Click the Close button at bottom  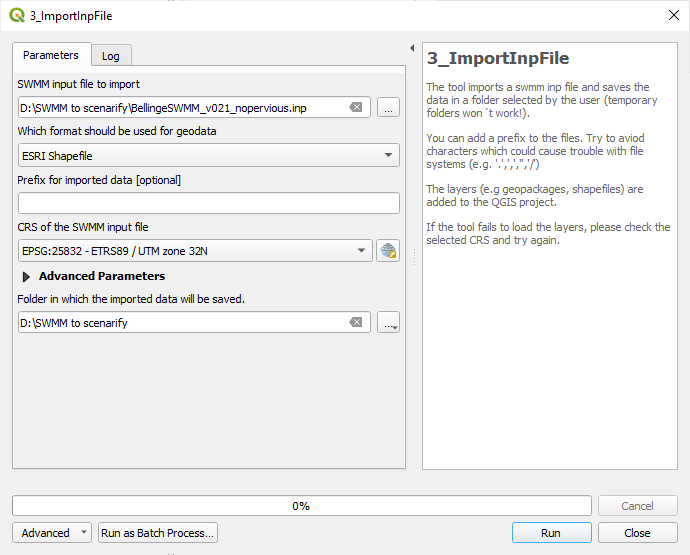637,533
